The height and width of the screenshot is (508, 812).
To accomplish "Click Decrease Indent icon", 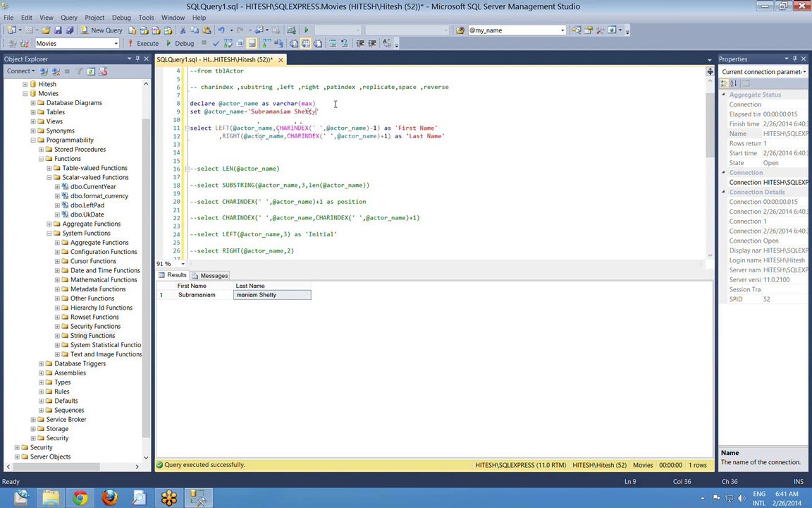I will (x=360, y=44).
